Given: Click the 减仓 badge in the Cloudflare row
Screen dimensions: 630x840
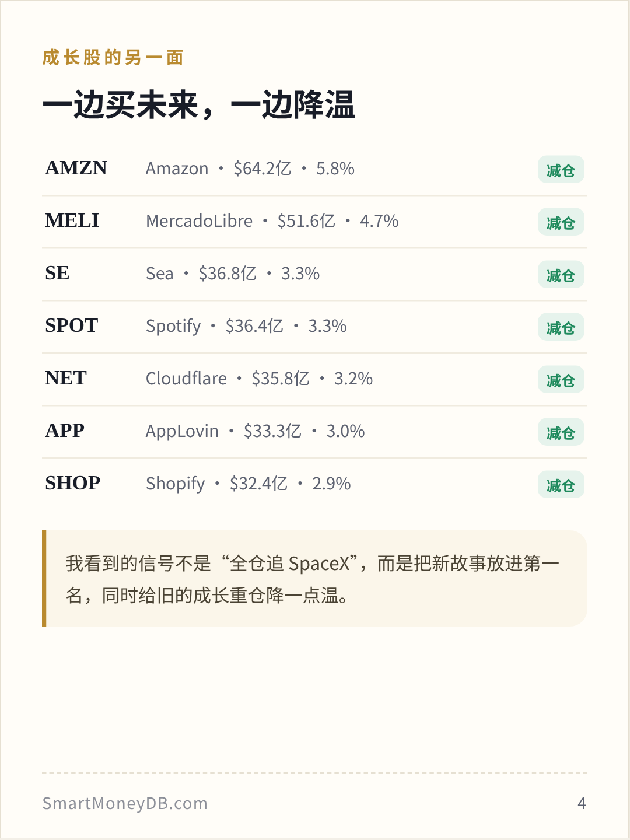Looking at the screenshot, I should (561, 380).
